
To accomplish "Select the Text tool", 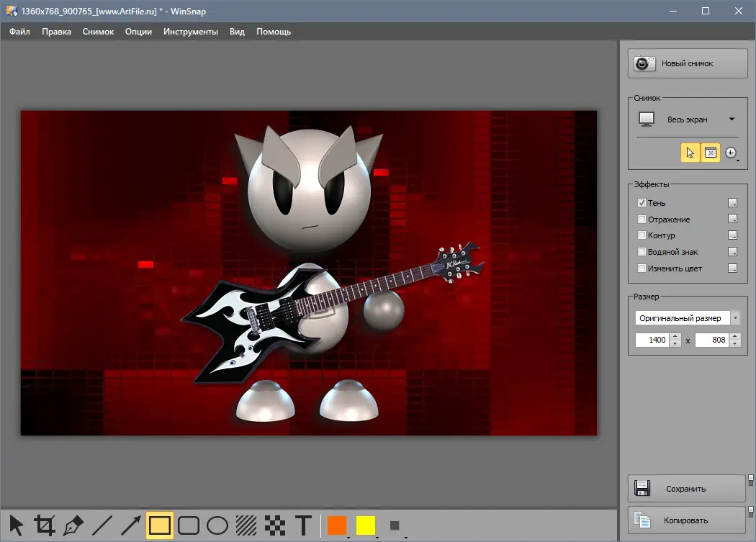I will pyautogui.click(x=303, y=525).
